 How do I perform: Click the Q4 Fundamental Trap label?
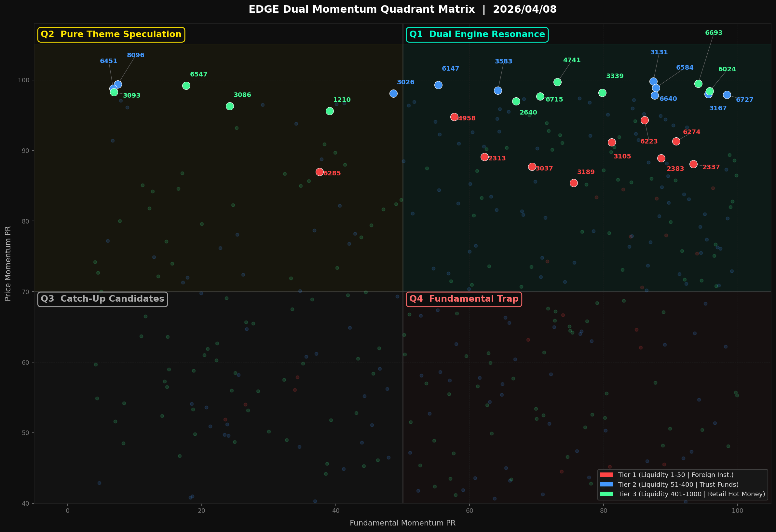tap(463, 299)
